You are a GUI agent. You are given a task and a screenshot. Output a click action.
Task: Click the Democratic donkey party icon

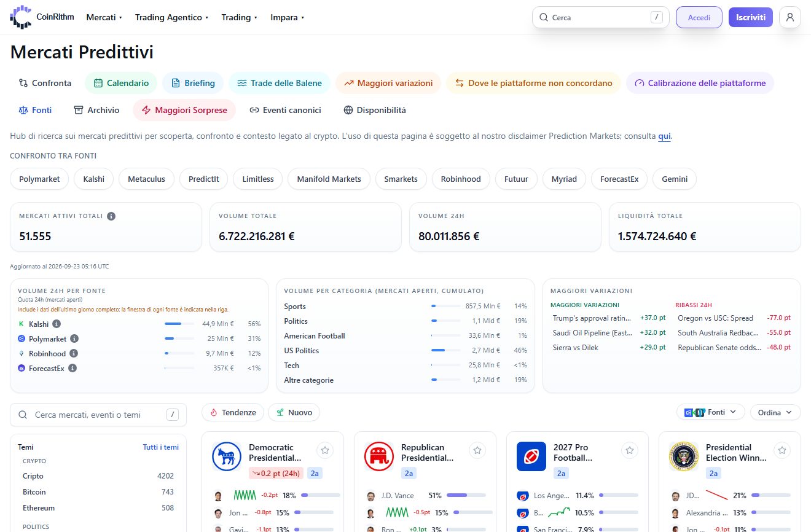coord(227,456)
